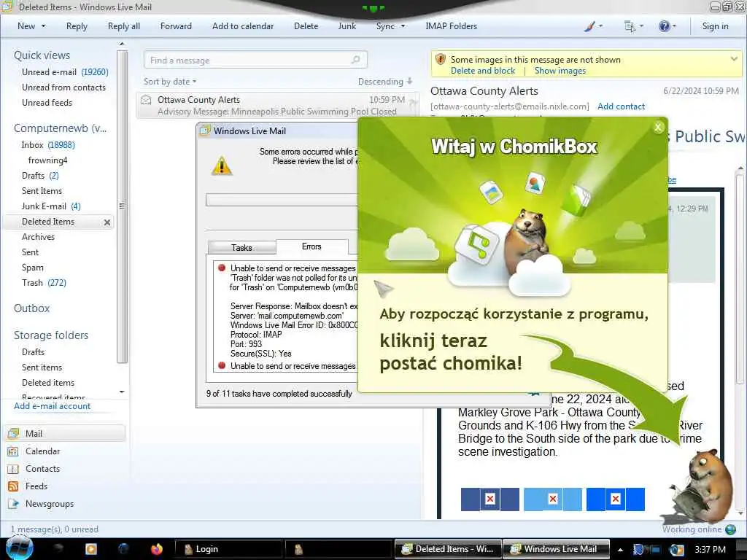Click the envelope icon of Ottawa County Alerts message
The height and width of the screenshot is (560, 747).
[x=146, y=99]
